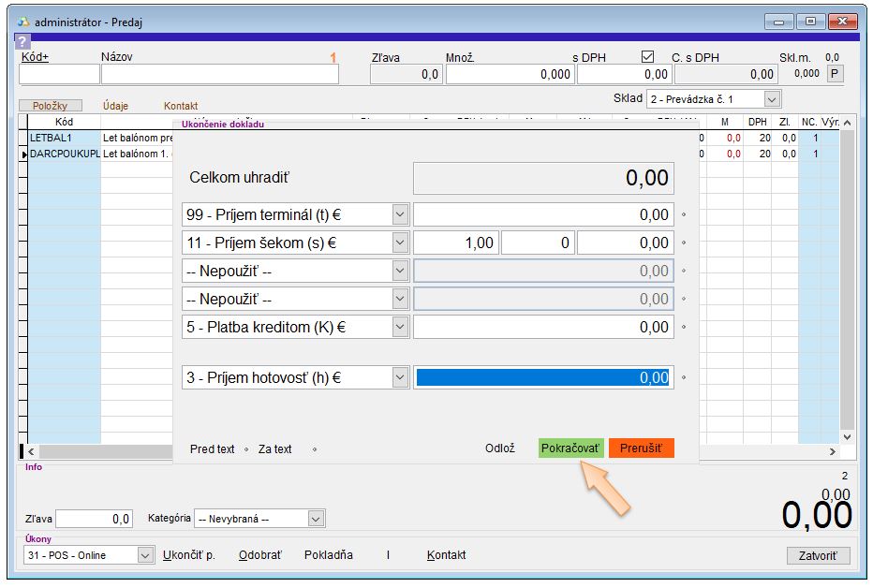Image resolution: width=873 pixels, height=588 pixels.
Task: Open the Platba kreditom payment dropdown
Action: point(400,327)
